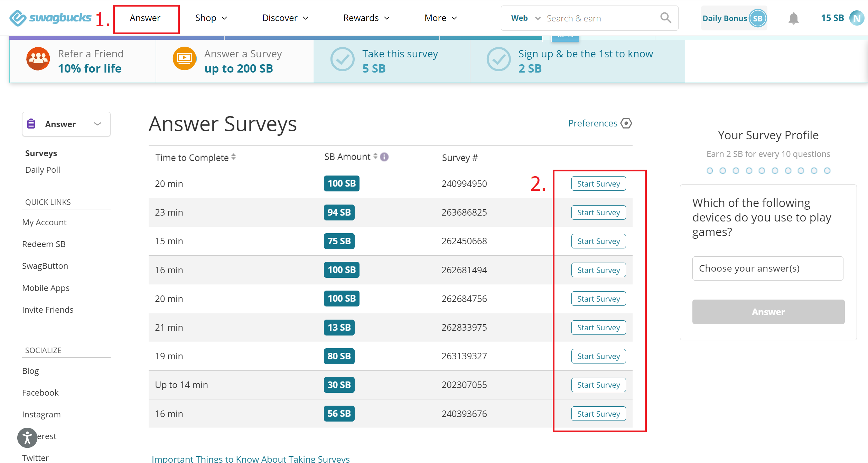Start Survey 202307055
Image resolution: width=868 pixels, height=463 pixels.
pos(598,385)
